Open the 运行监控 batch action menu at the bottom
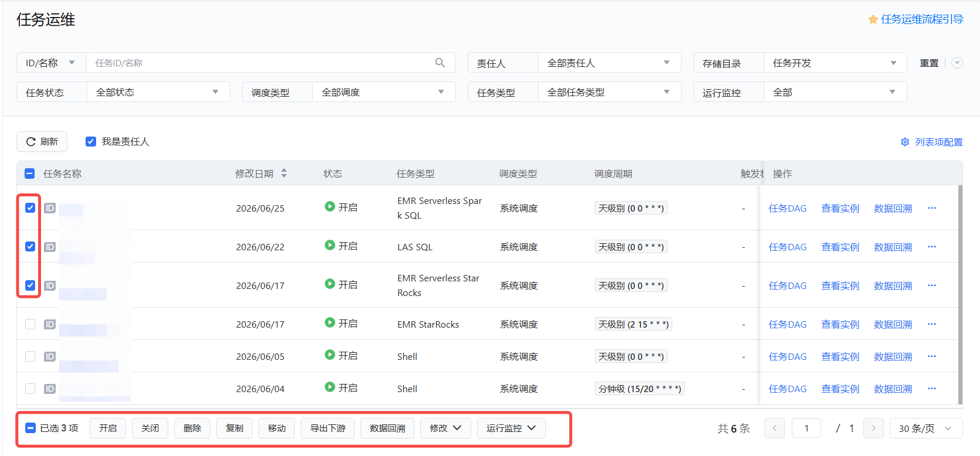 click(x=511, y=428)
